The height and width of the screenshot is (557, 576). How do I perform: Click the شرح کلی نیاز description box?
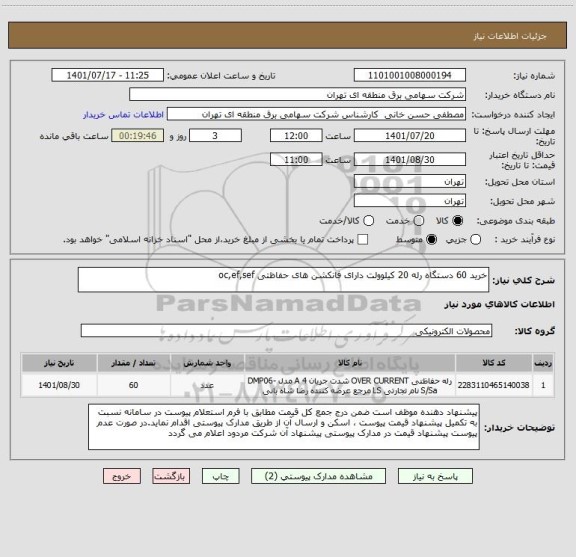(x=283, y=280)
